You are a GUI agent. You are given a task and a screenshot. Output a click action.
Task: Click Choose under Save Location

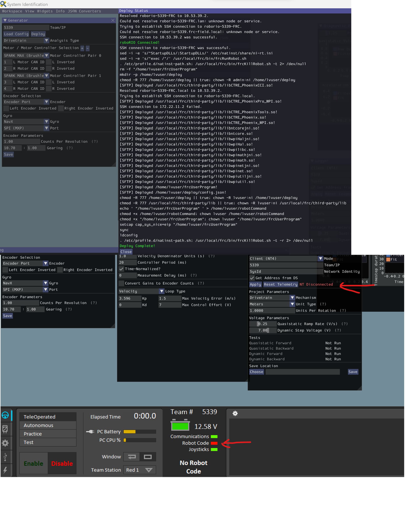point(256,372)
